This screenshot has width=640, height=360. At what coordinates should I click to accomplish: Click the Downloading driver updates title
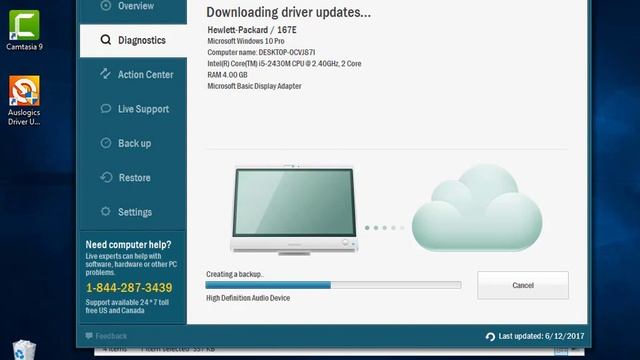(289, 12)
